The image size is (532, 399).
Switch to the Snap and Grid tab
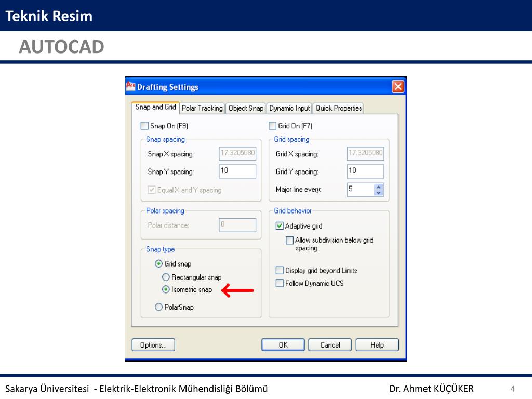tap(155, 107)
